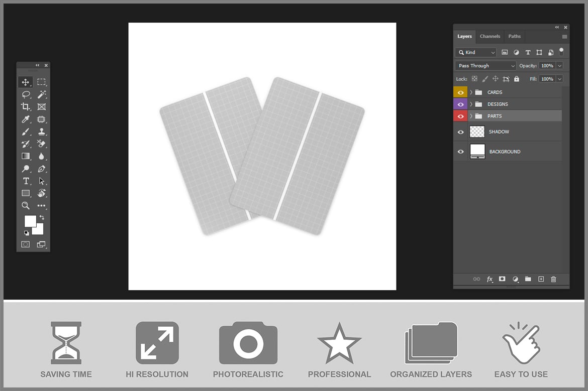Toggle lock image pixels

point(485,79)
